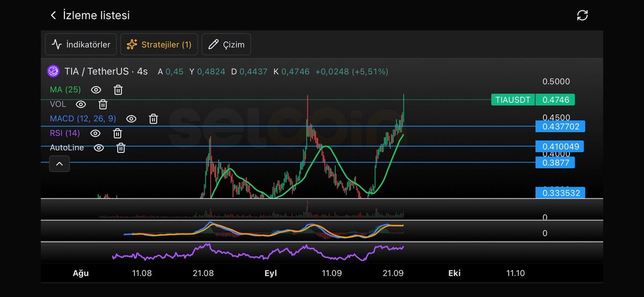Hide the RSI (14) indicator
644x297 pixels.
pyautogui.click(x=95, y=133)
